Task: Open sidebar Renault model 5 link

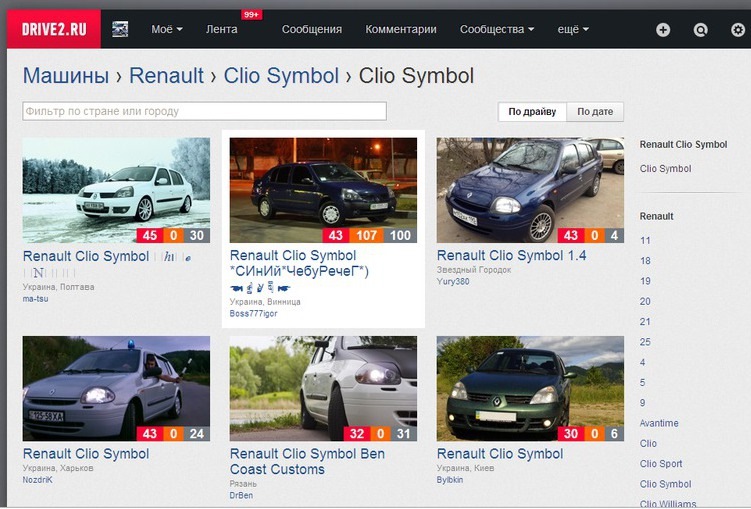Action: coord(643,383)
